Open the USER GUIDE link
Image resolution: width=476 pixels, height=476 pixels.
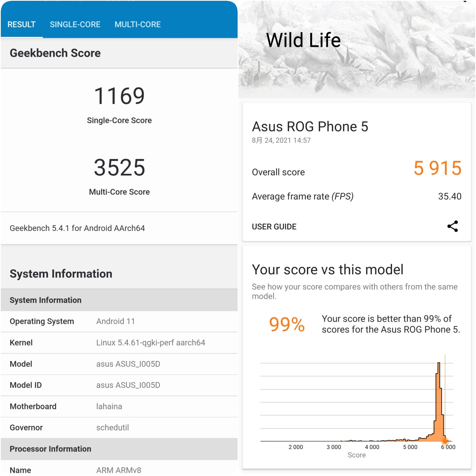tap(274, 226)
